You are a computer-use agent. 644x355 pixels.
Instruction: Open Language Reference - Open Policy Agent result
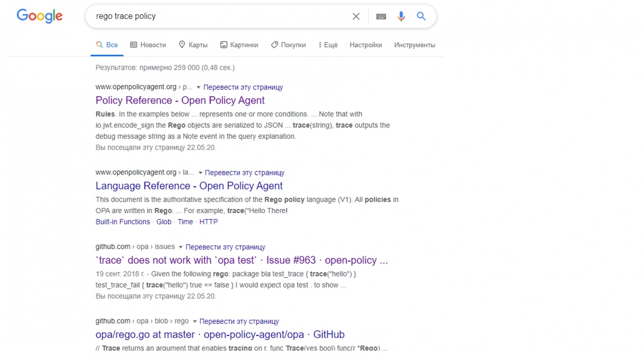point(189,186)
